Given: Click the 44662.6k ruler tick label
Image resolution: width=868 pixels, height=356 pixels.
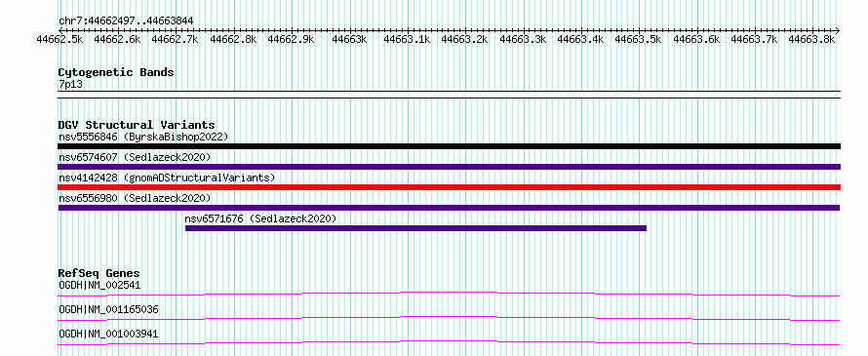Looking at the screenshot, I should pyautogui.click(x=117, y=39).
